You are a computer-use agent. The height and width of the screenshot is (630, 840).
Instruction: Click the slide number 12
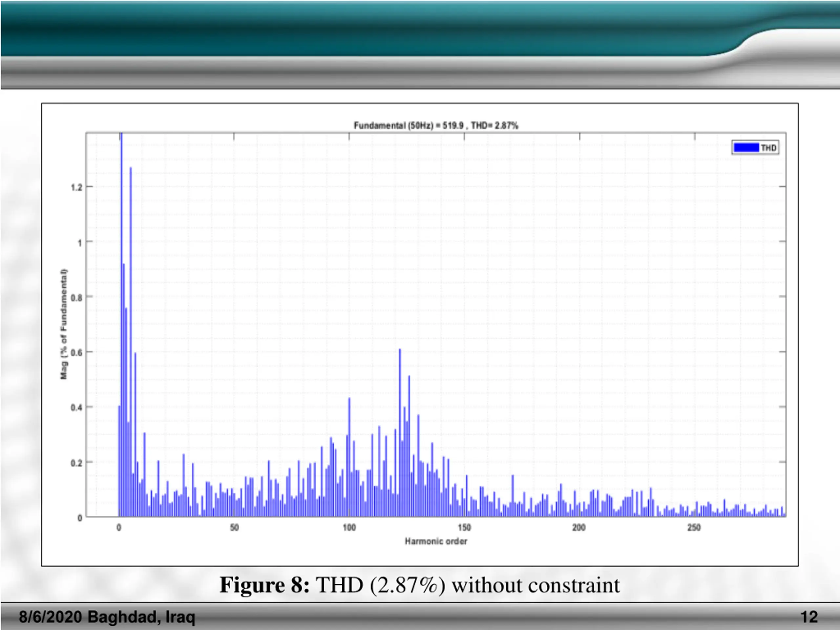point(809,617)
